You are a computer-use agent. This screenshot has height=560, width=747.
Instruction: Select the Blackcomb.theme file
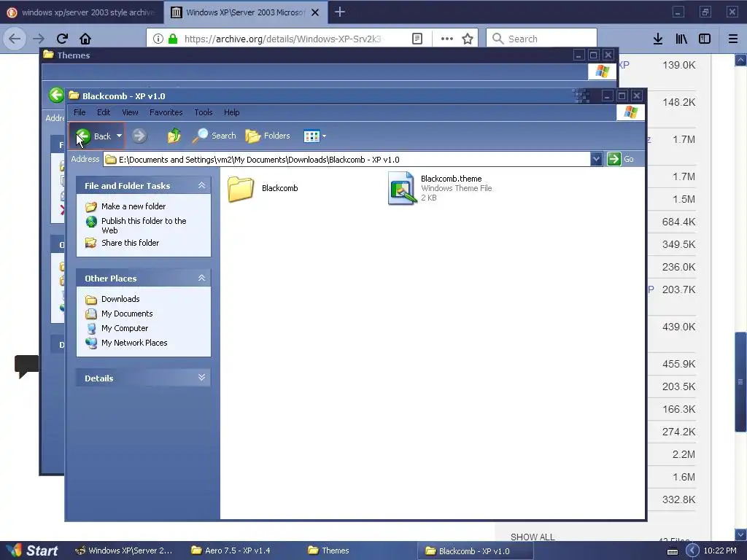click(x=440, y=188)
